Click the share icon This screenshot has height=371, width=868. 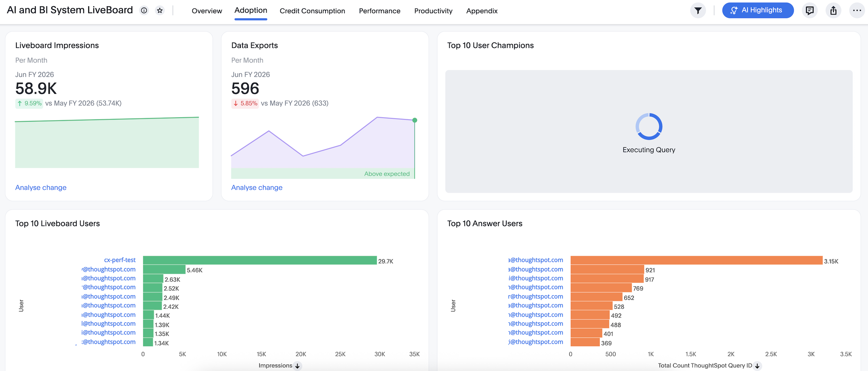pos(833,11)
